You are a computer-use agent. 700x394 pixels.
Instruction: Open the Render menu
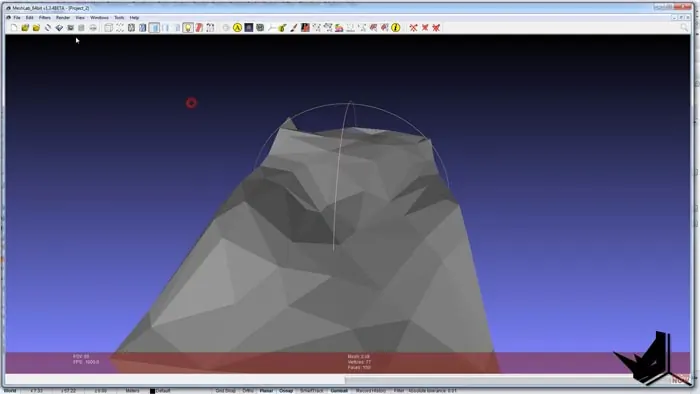coord(62,17)
